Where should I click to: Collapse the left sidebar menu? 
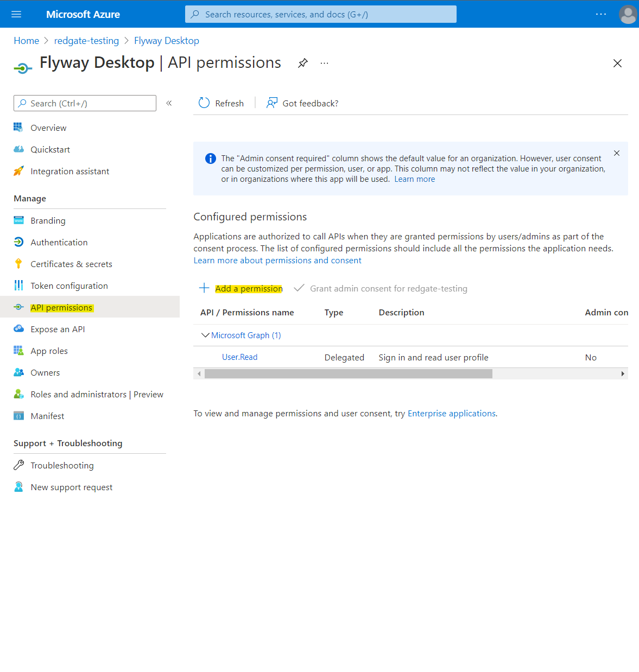coord(169,103)
